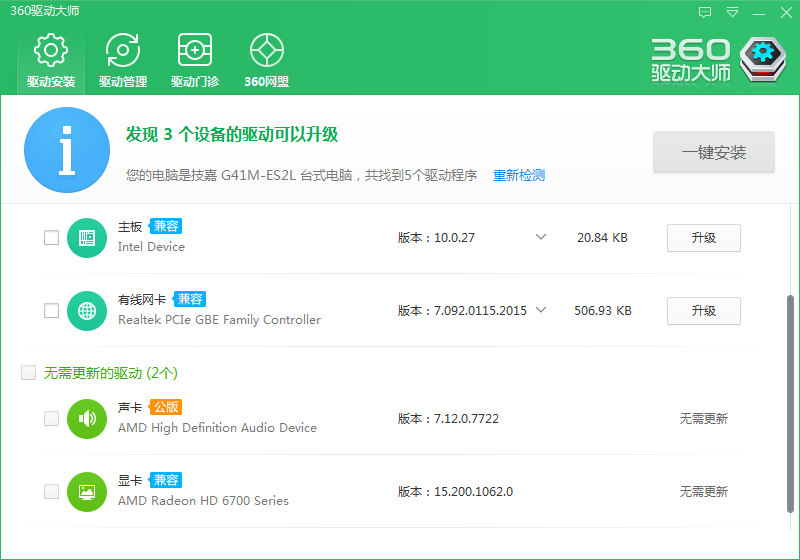Click the 重新检测 link
The image size is (800, 560).
[x=519, y=175]
